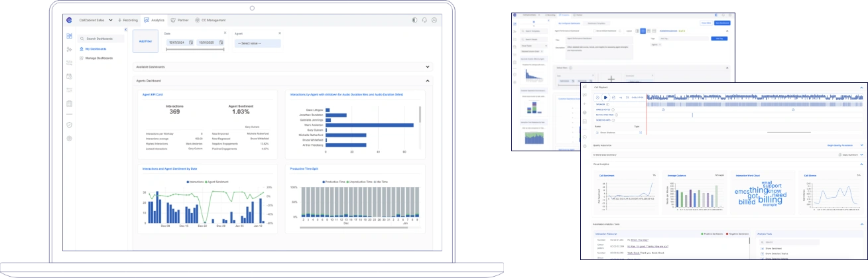Collapse the Call Playback panel
Screen dimensions: 868x278
tap(861, 88)
